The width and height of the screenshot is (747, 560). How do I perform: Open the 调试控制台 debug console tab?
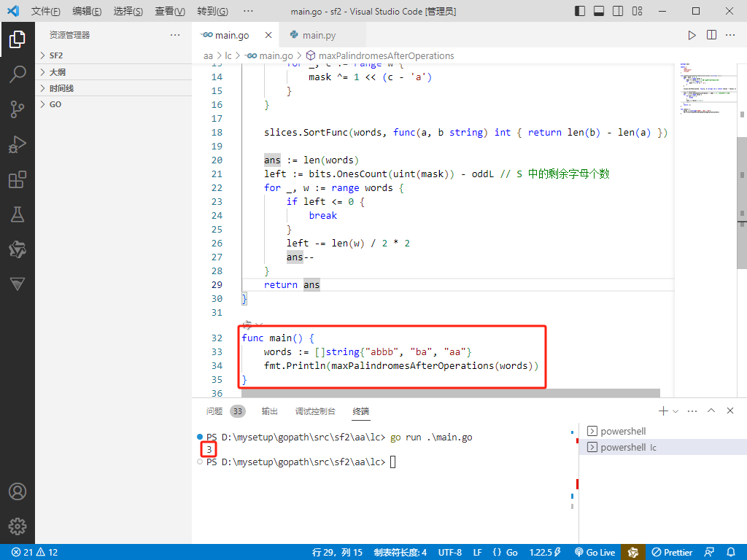coord(315,411)
